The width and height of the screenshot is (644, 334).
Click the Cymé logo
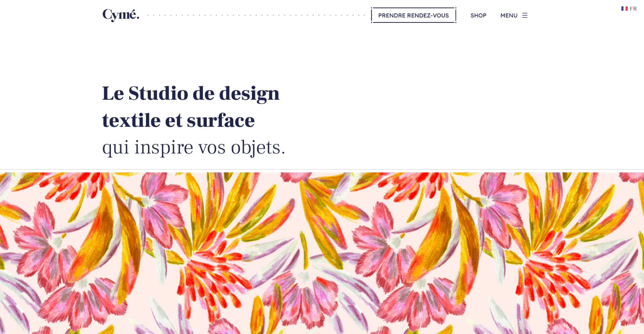tap(121, 15)
